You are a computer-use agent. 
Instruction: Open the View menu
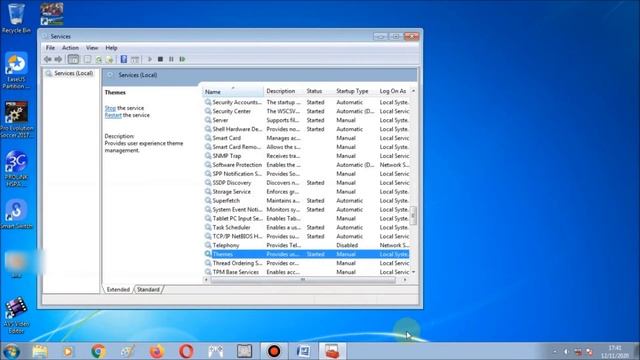coord(92,48)
